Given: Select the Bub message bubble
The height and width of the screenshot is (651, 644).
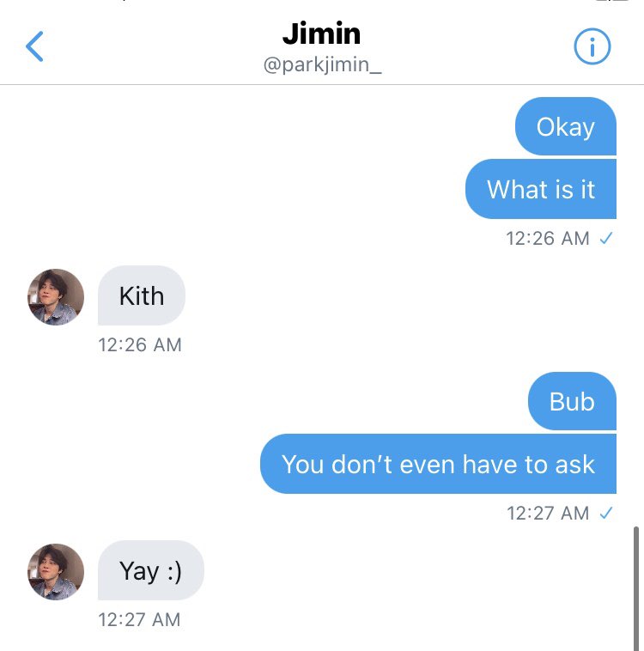Looking at the screenshot, I should pyautogui.click(x=572, y=401).
